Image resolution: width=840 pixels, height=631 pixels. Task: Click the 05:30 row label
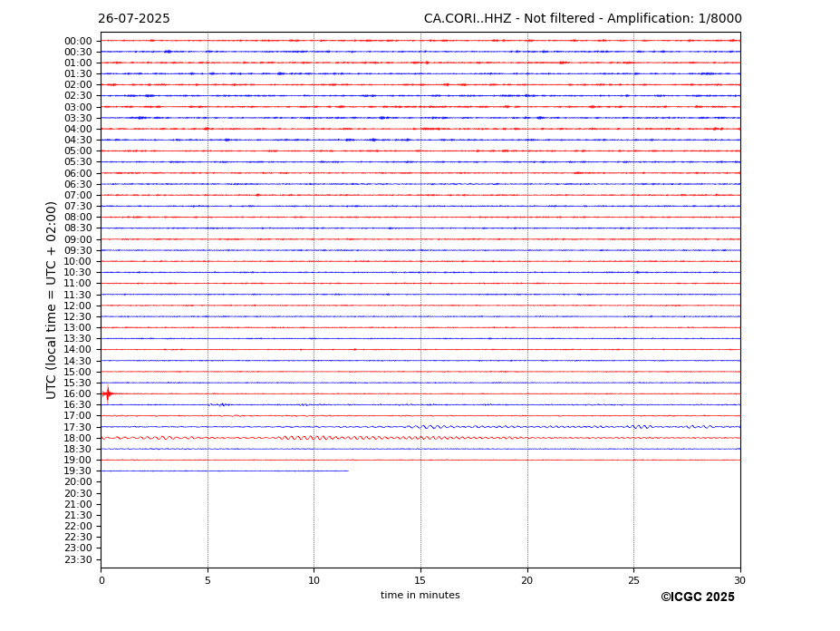pyautogui.click(x=78, y=162)
